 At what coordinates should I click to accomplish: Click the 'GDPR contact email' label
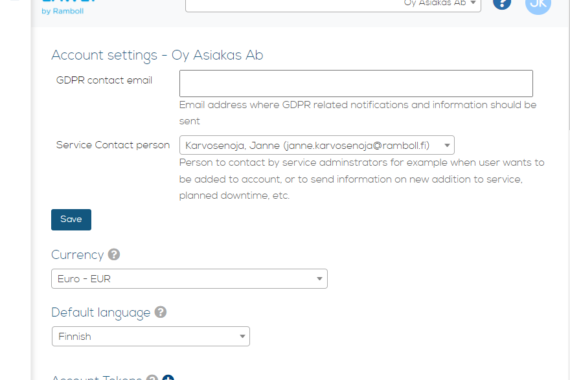(x=104, y=80)
